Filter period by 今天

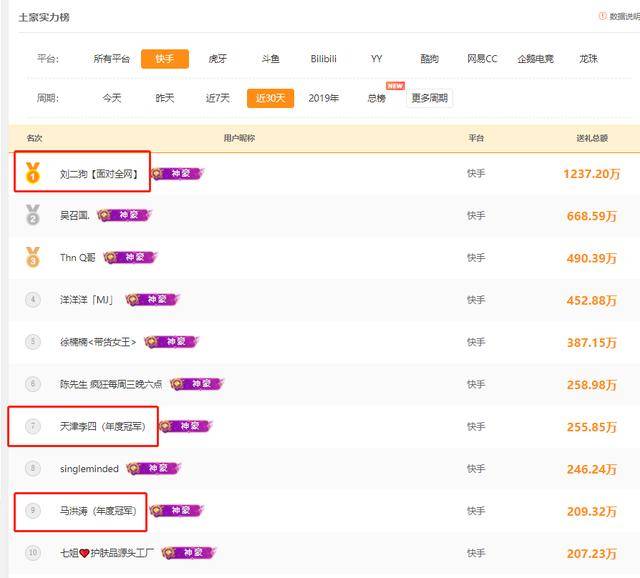point(112,98)
